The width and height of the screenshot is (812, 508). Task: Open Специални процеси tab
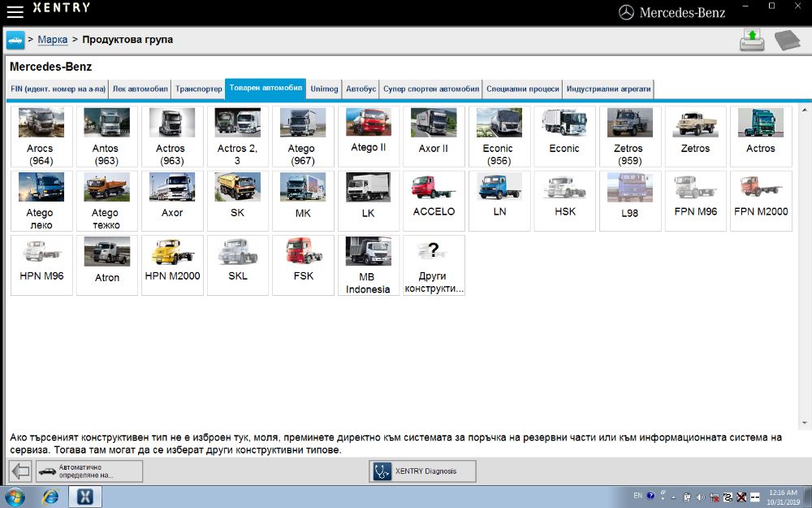point(522,89)
